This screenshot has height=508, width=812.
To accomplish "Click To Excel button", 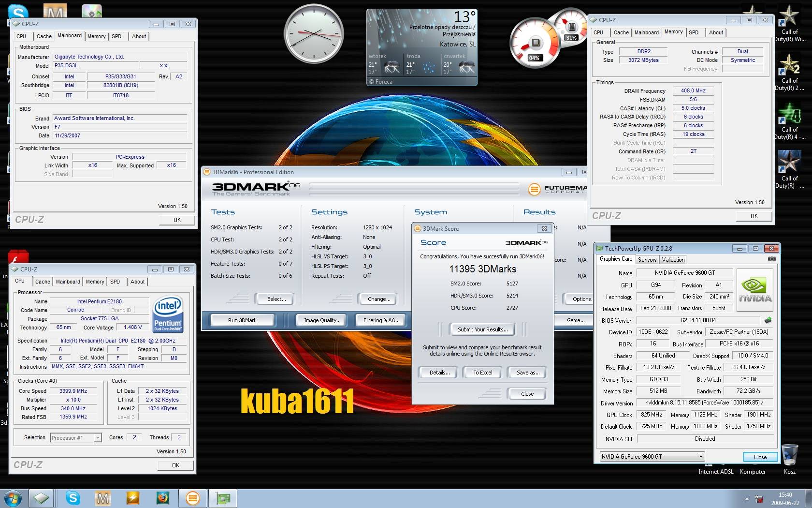I will [482, 373].
